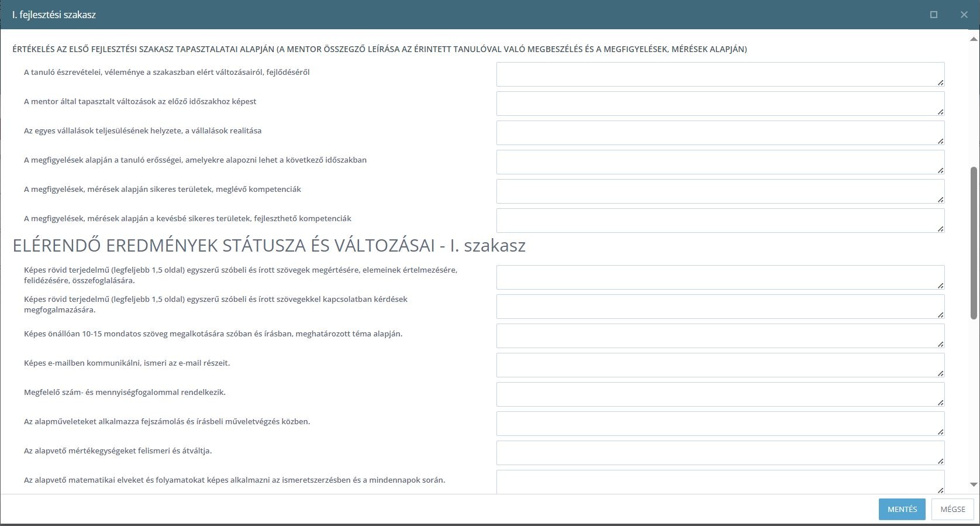Cancel with the MÉGSE button
The image size is (980, 526).
click(x=953, y=509)
